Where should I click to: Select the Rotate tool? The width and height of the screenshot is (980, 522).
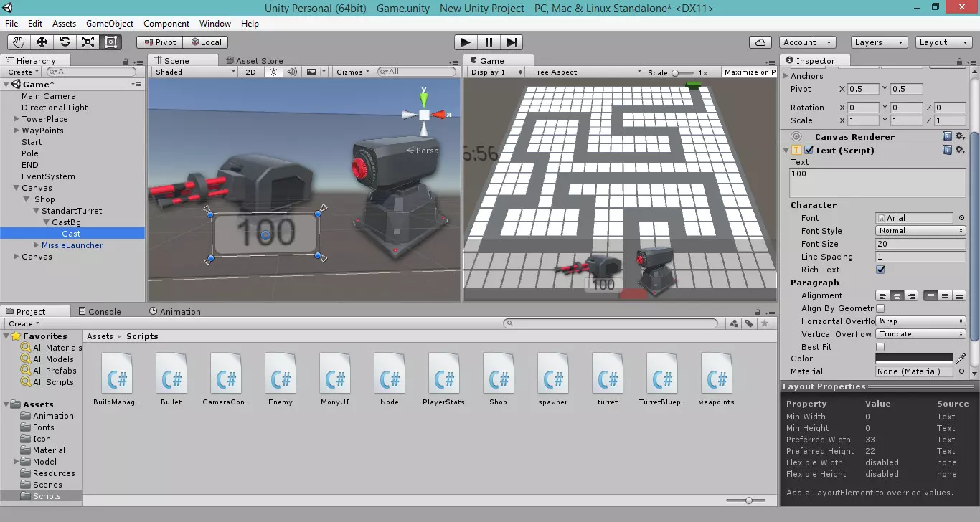(x=65, y=42)
